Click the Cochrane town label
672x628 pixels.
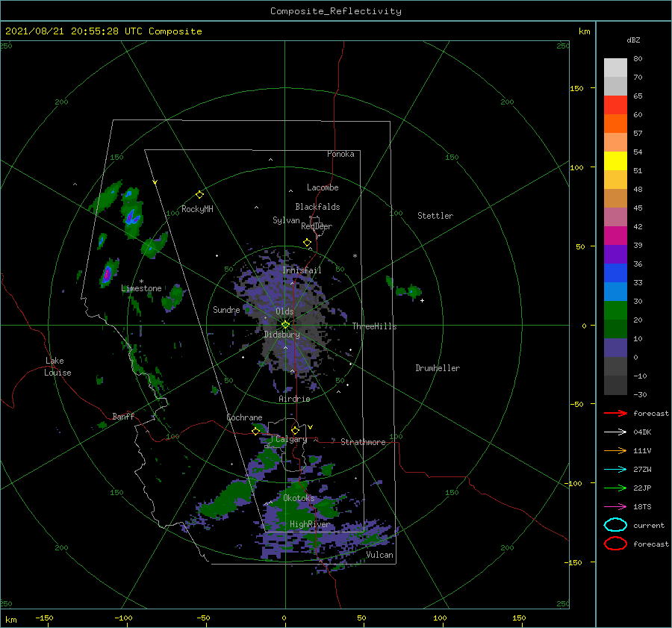click(x=244, y=417)
